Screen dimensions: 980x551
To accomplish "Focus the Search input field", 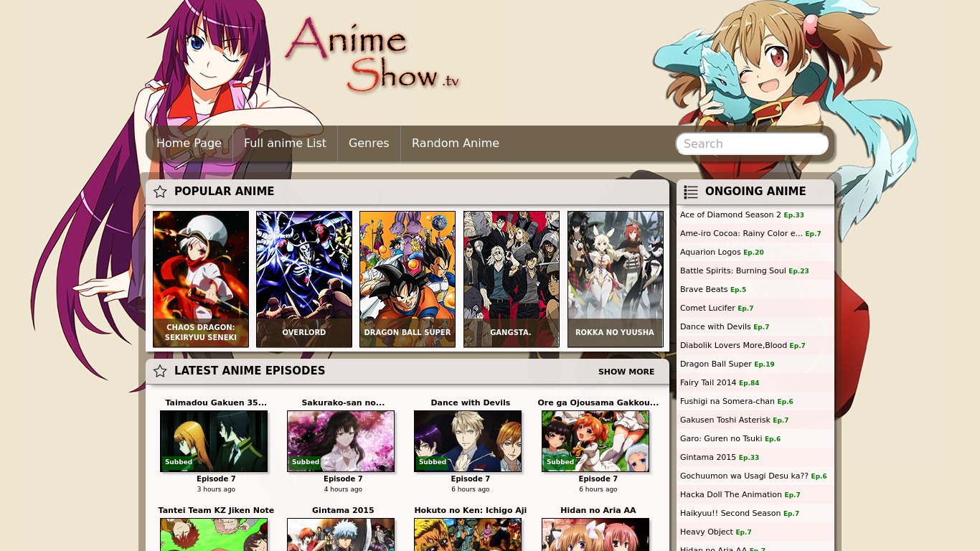I will click(x=751, y=143).
